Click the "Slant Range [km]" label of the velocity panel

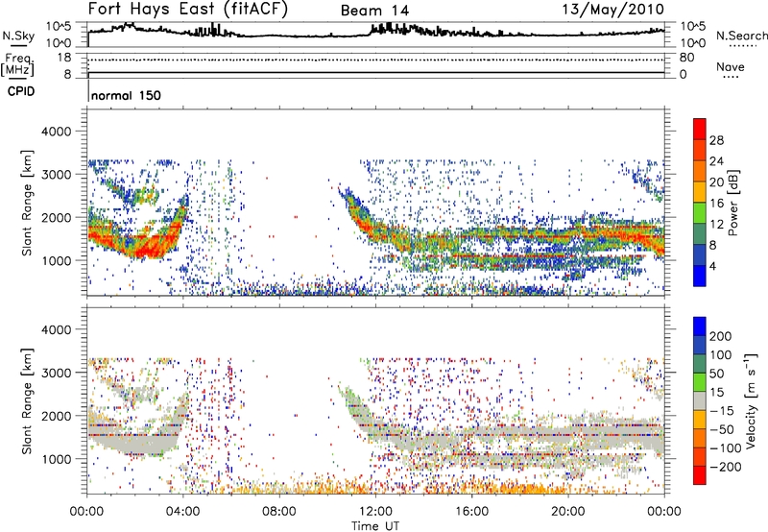click(27, 401)
